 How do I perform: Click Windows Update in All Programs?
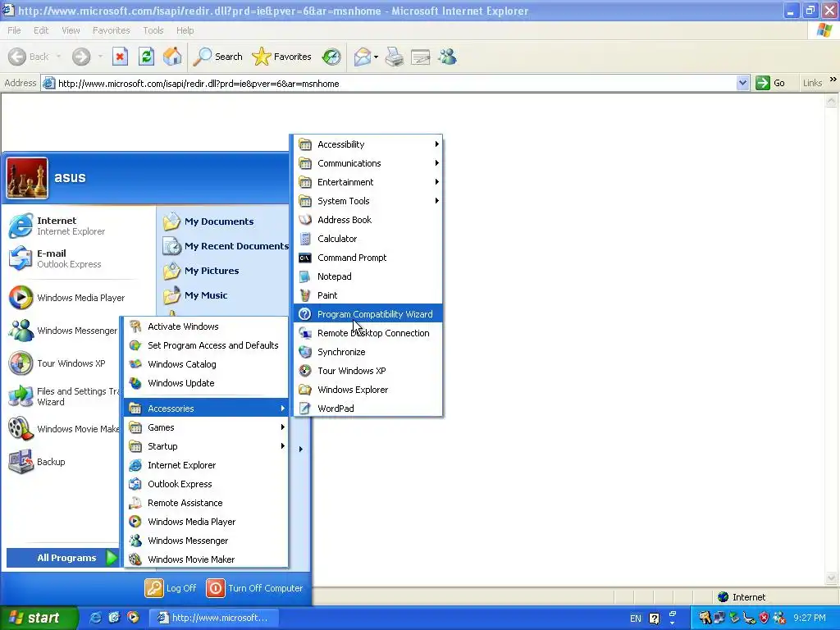(206, 383)
